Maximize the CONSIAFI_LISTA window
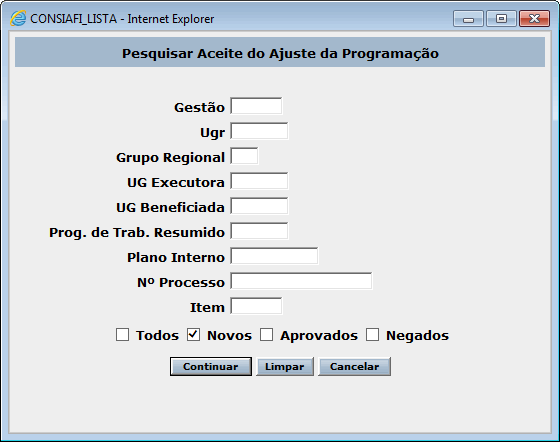This screenshot has height=442, width=560. (x=501, y=19)
